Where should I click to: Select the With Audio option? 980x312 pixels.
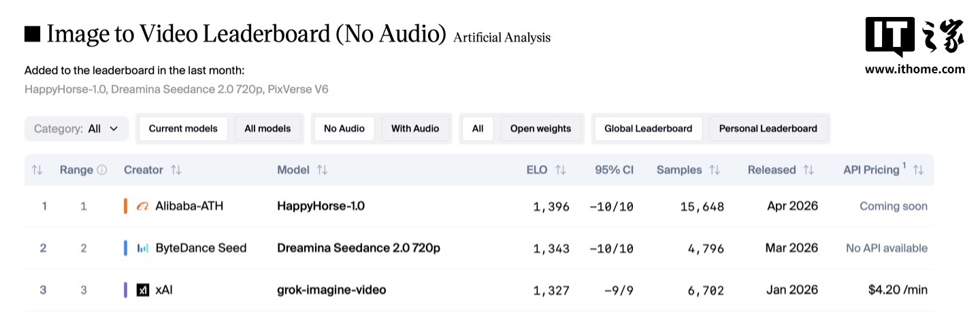pyautogui.click(x=415, y=128)
